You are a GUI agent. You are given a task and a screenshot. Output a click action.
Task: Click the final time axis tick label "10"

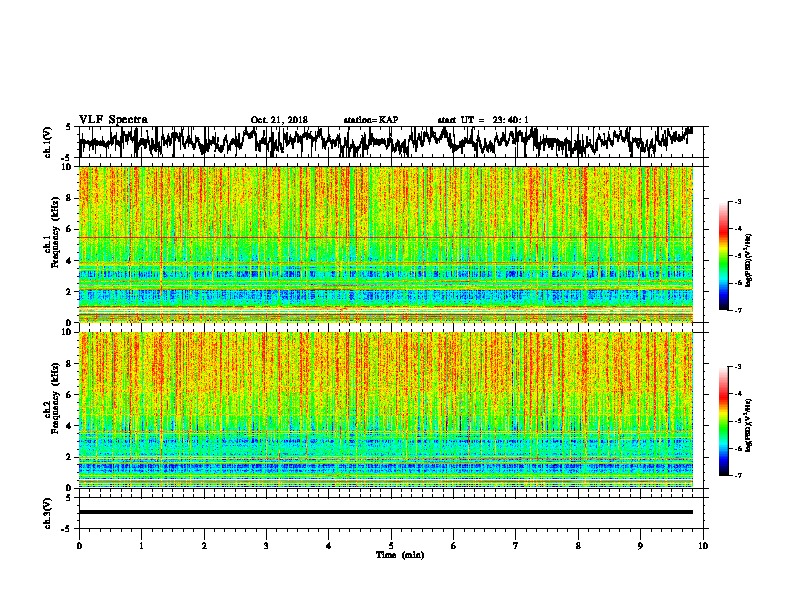pos(703,546)
